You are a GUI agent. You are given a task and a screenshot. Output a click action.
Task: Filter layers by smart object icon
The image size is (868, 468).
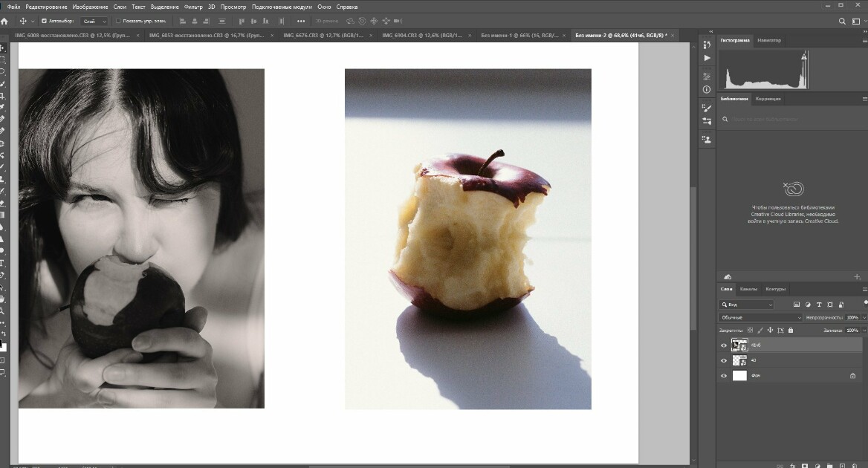pyautogui.click(x=841, y=305)
